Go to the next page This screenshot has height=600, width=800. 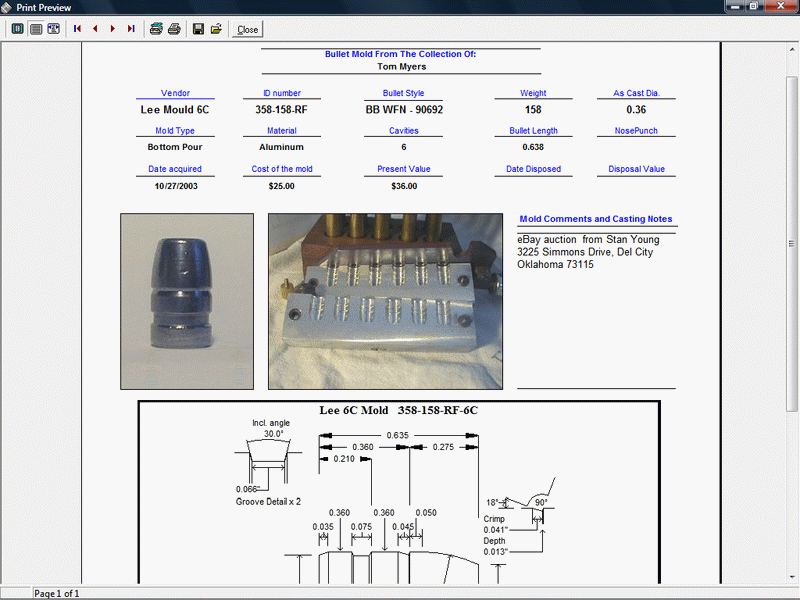pos(113,29)
